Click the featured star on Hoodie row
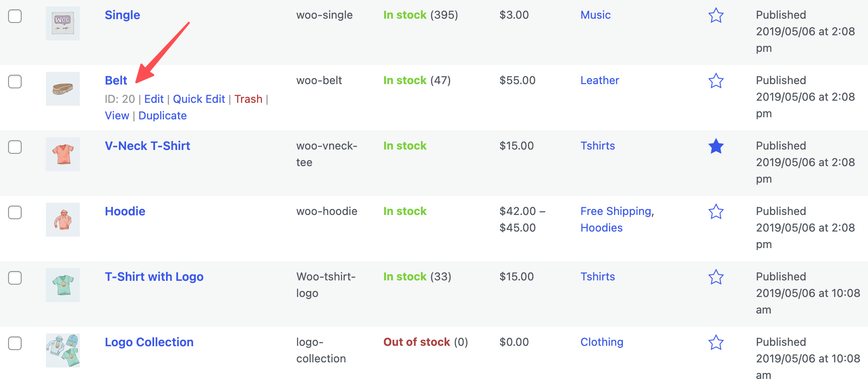The width and height of the screenshot is (868, 390). coord(716,212)
